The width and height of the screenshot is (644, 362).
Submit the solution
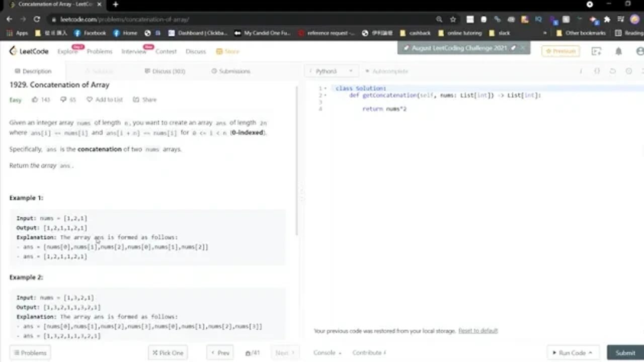click(x=625, y=353)
